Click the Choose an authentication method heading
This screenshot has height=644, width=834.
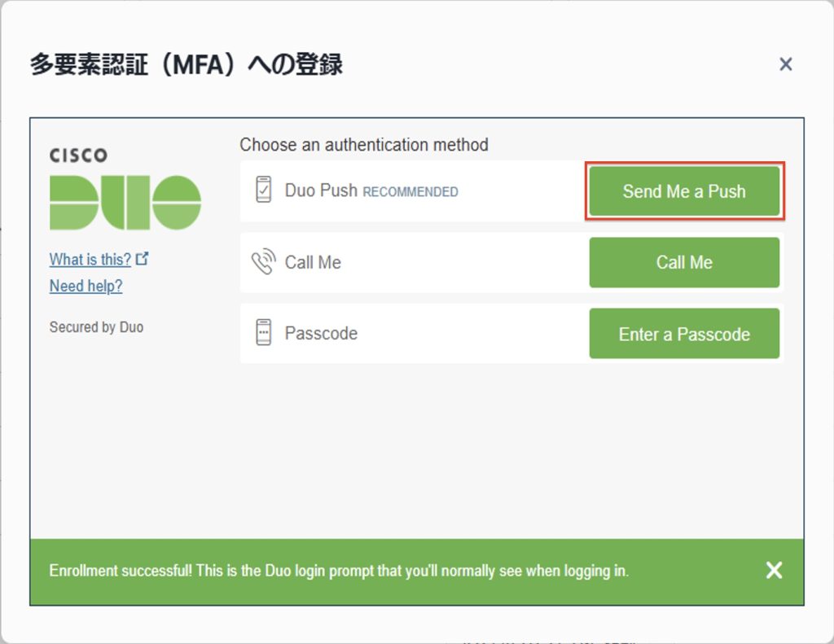coord(364,145)
